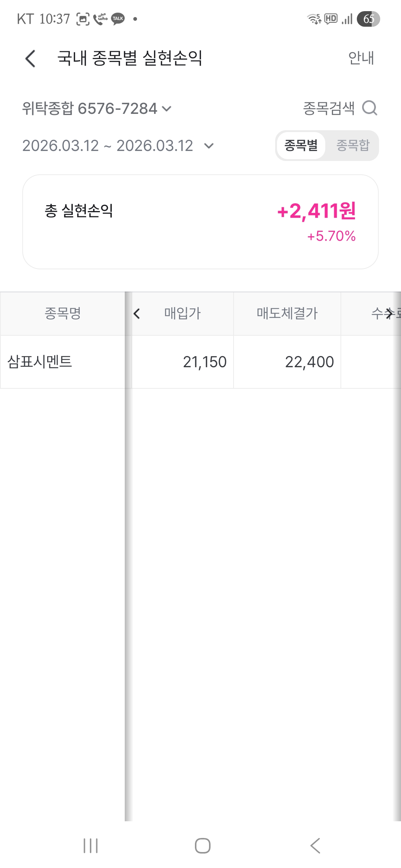Tap the 종목검색 magnifier icon

pos(369,108)
